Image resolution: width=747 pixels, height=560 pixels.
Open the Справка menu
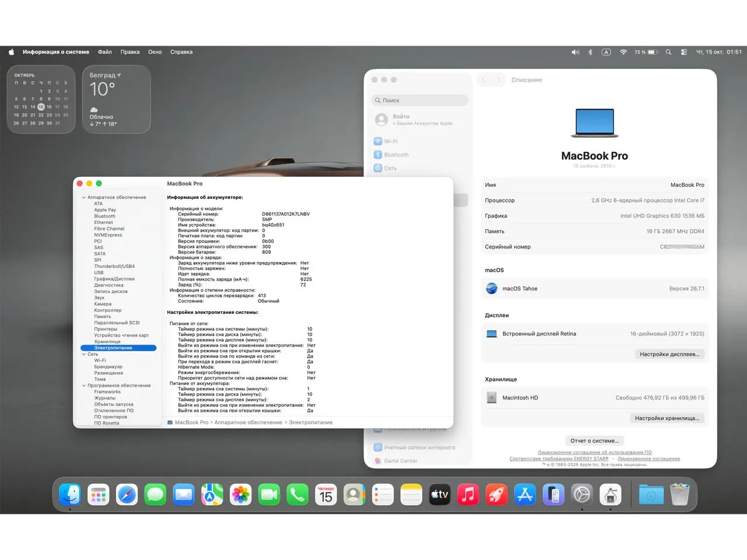[x=181, y=52]
